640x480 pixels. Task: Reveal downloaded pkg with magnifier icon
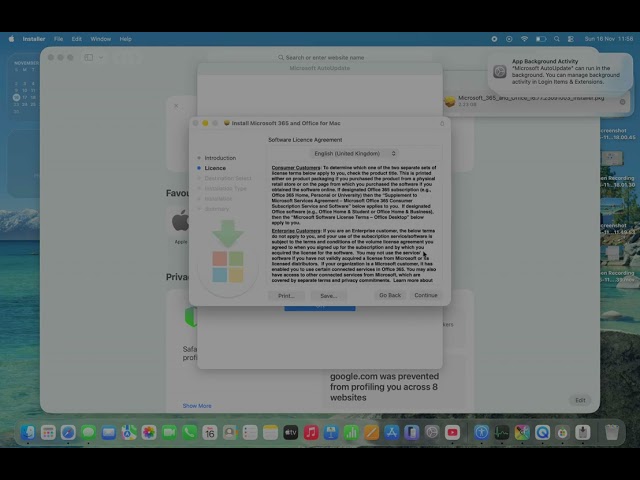(x=622, y=102)
